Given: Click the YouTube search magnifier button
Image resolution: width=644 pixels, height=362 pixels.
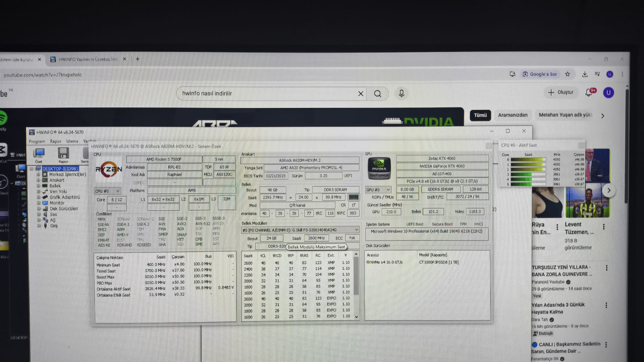Looking at the screenshot, I should (377, 93).
